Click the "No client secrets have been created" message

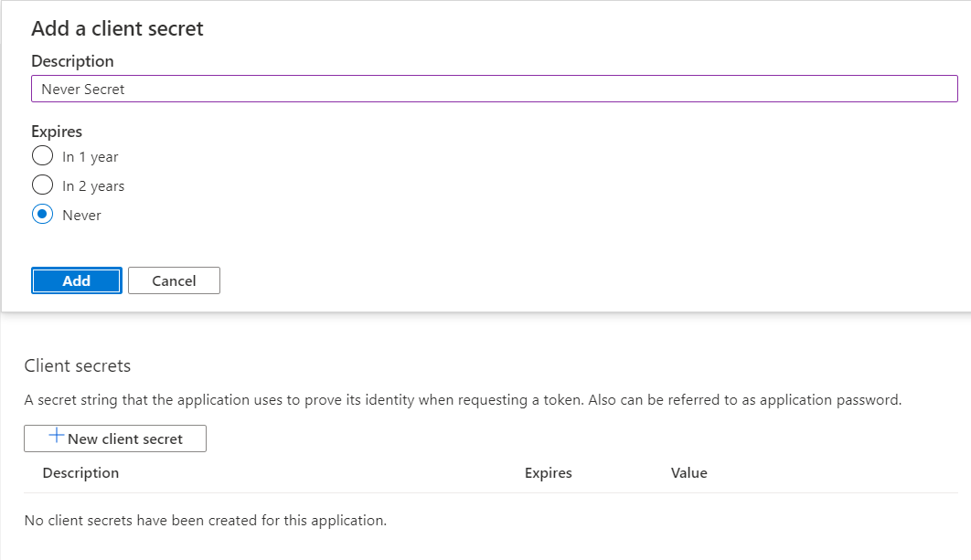pyautogui.click(x=206, y=521)
